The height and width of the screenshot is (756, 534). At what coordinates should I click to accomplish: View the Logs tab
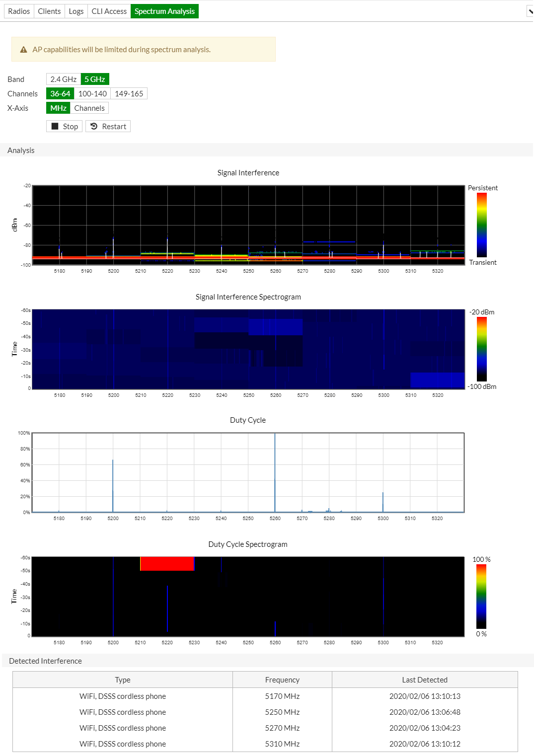76,10
